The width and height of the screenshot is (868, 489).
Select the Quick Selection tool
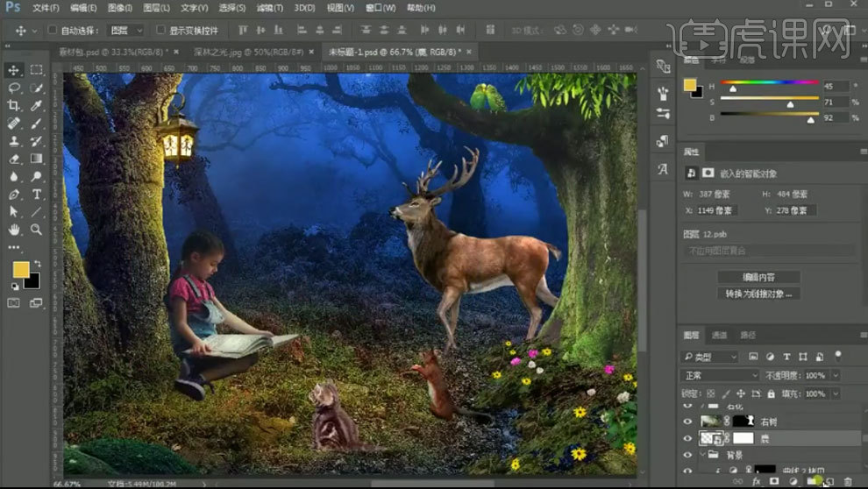37,88
